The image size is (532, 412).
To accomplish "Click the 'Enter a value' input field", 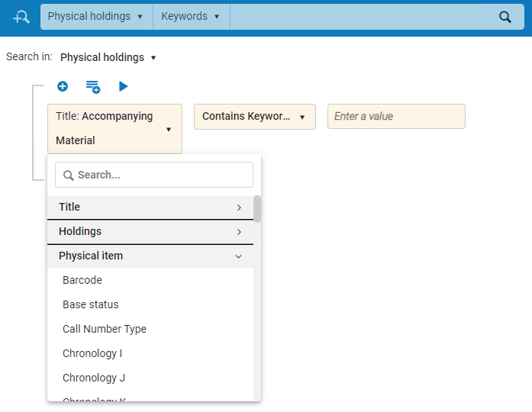I will 395,117.
